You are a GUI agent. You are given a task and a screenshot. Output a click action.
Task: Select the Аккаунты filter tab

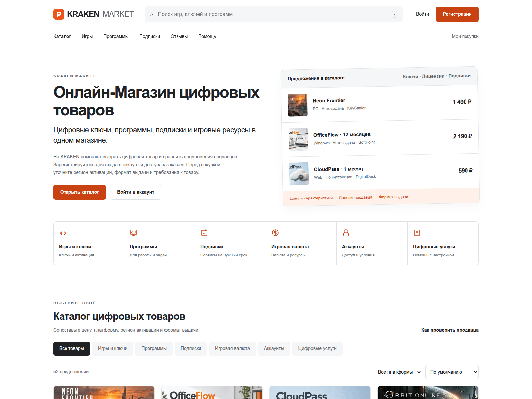click(x=274, y=349)
